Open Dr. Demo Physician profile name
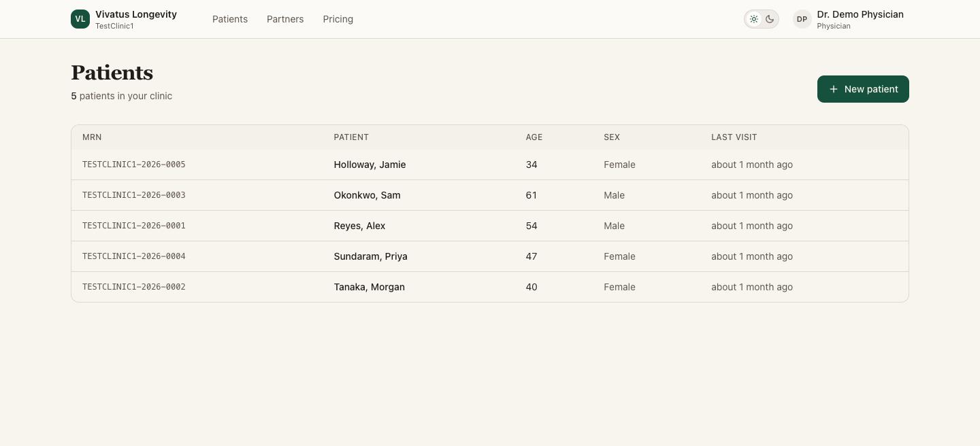 tap(860, 14)
